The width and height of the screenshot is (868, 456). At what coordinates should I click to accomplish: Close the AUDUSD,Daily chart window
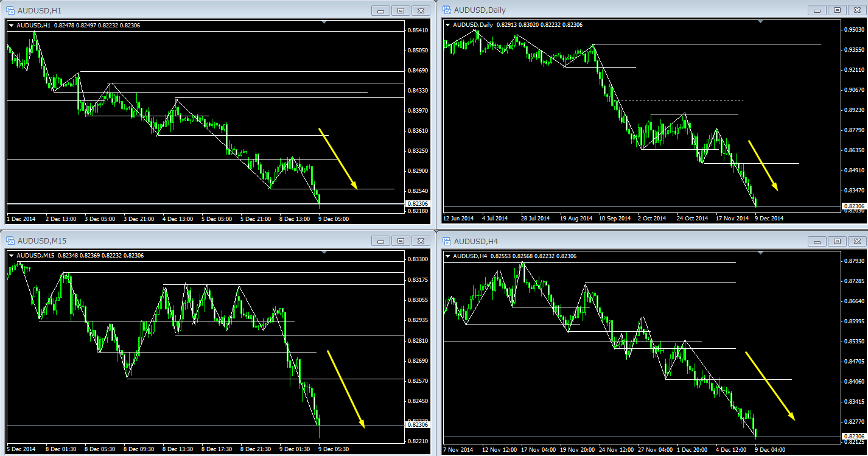tap(857, 10)
